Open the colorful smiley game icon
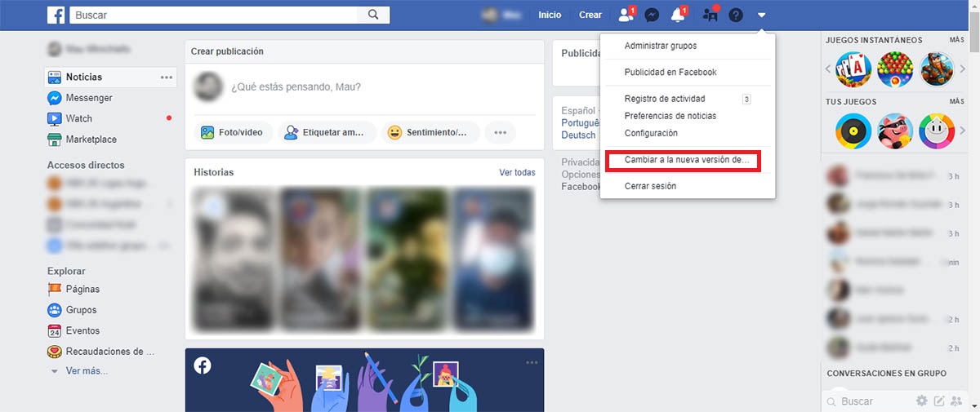Viewport: 980px width, 412px height. click(937, 131)
